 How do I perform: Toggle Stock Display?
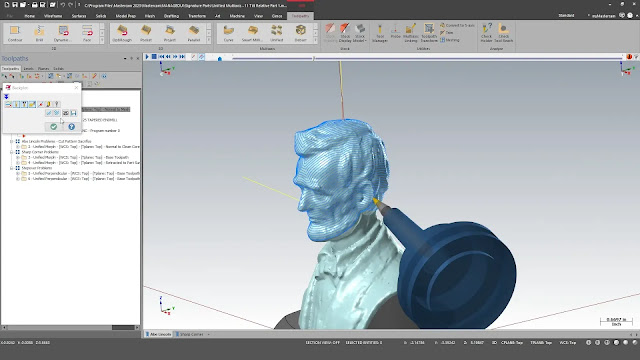click(345, 33)
